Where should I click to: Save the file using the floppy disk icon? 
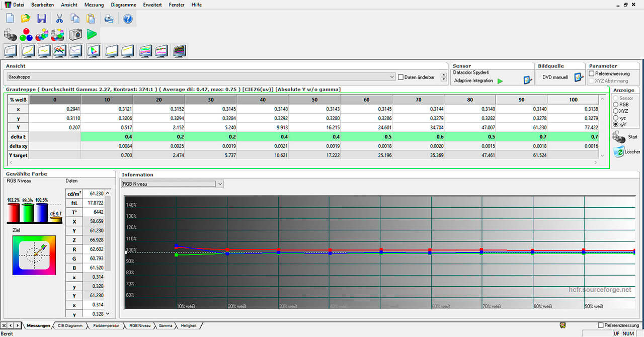(41, 19)
